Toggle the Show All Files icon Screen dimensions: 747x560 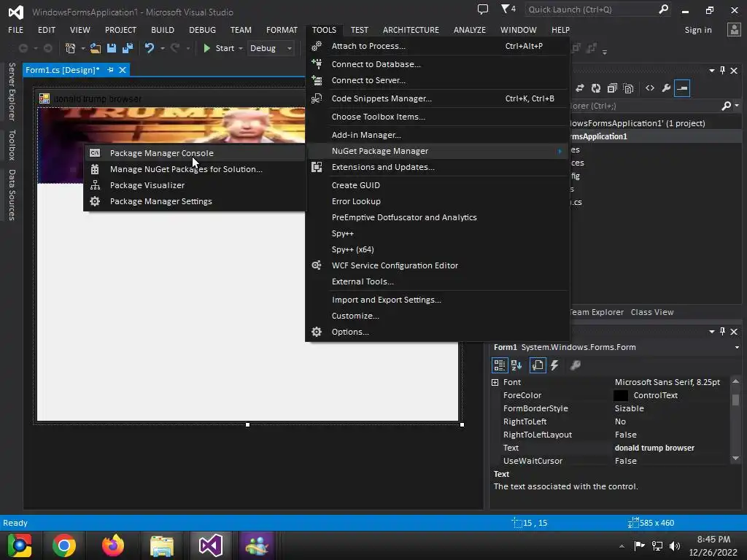point(628,88)
